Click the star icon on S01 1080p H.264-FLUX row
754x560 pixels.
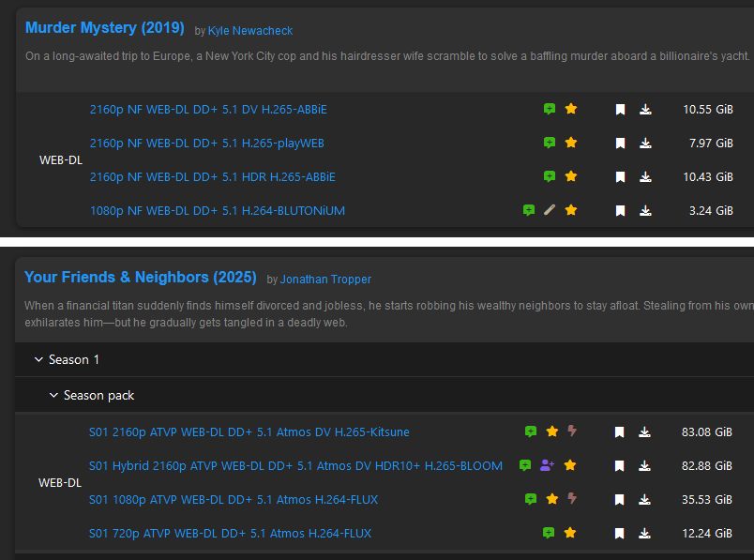pos(552,498)
